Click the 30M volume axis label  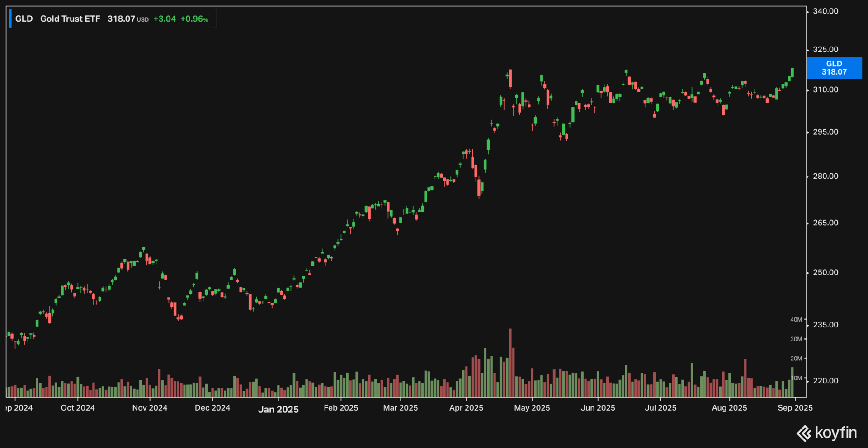796,339
